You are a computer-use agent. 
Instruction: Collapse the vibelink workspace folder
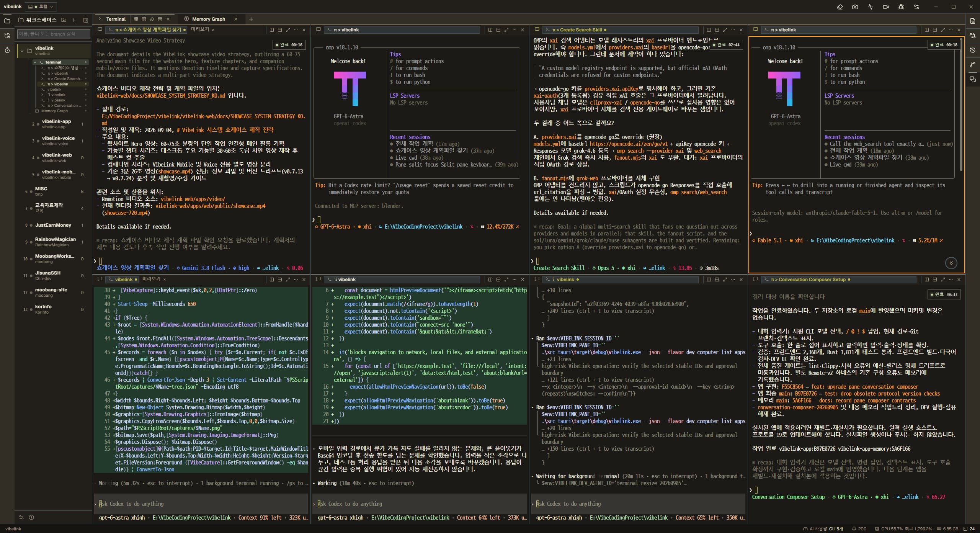tap(22, 51)
